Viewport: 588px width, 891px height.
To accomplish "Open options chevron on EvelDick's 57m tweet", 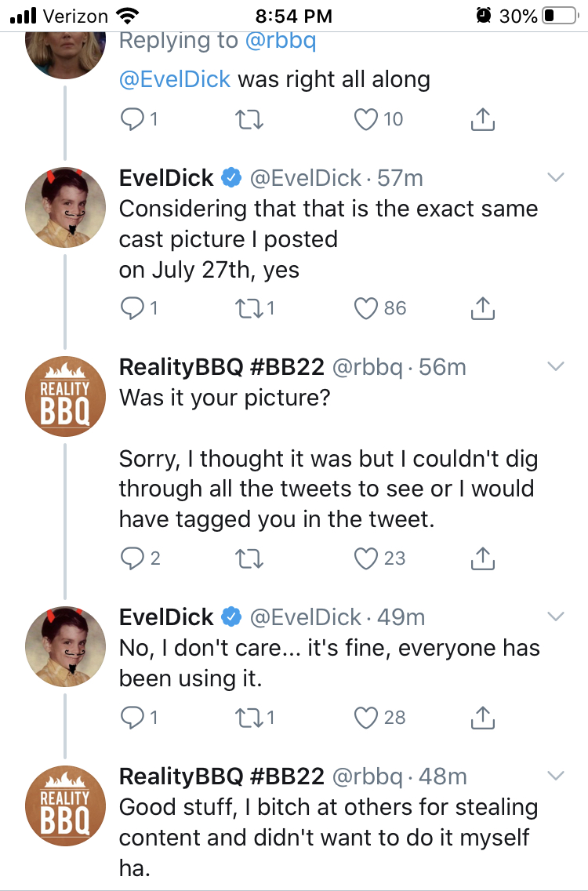I will click(x=556, y=177).
